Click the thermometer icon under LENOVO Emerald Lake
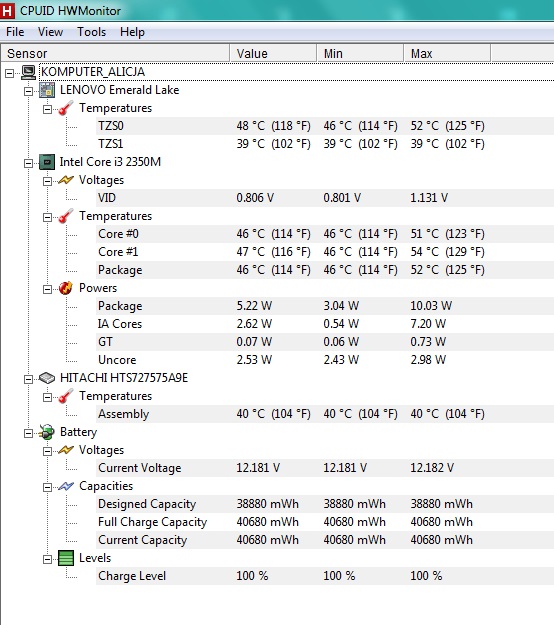This screenshot has height=625, width=554. (x=66, y=108)
